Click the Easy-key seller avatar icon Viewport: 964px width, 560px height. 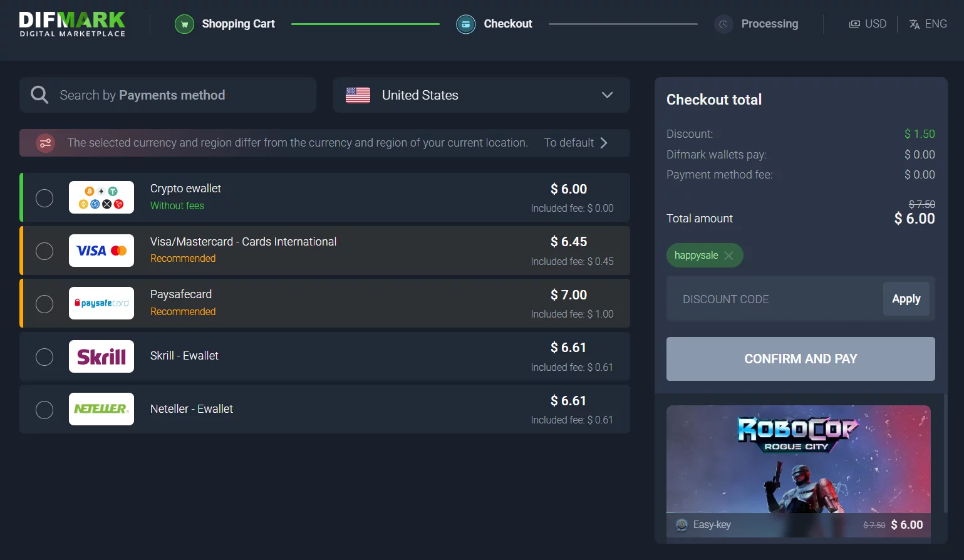click(x=682, y=525)
